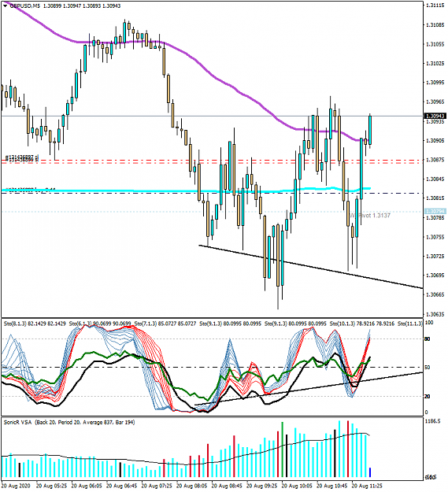Select the green volume bar in SonicR VSA
Screen dimensions: 448x492
283,449
